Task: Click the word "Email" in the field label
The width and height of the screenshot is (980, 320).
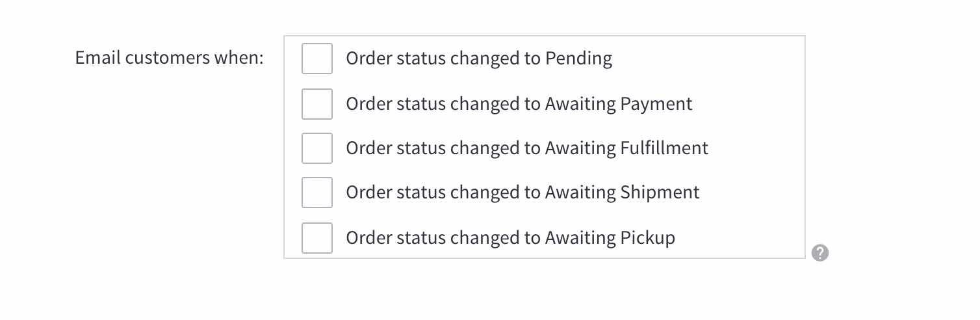Action: [97, 58]
